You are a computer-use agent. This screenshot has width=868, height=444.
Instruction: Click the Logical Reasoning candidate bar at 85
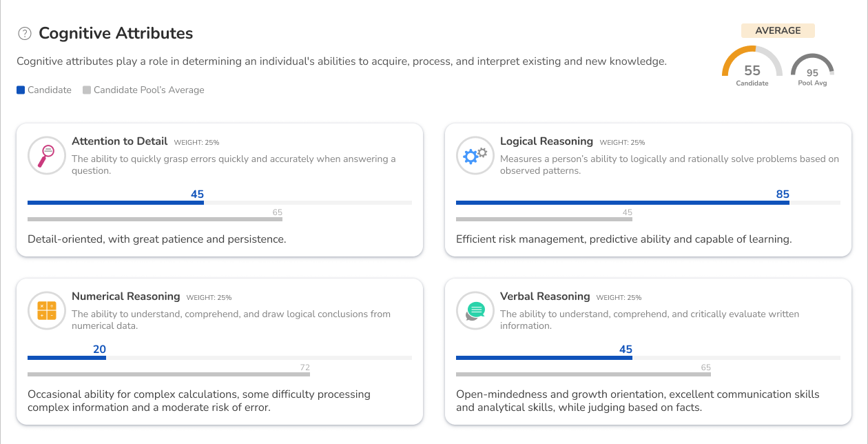coord(622,203)
